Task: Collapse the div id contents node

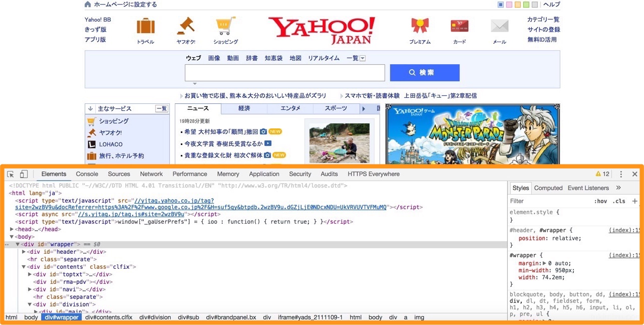Action: pyautogui.click(x=24, y=267)
